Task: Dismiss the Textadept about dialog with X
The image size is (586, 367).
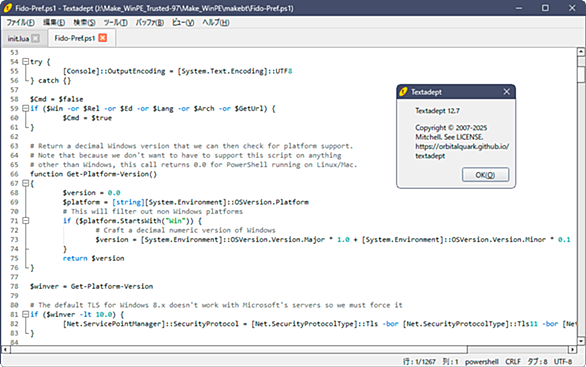Action: pos(506,92)
